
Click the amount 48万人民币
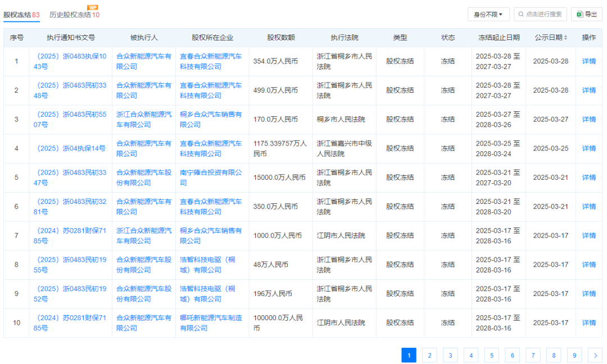[x=270, y=265]
